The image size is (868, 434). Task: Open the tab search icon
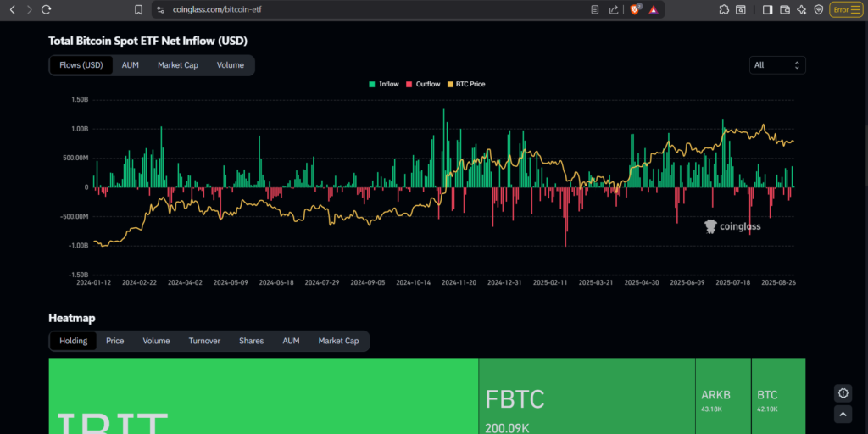(741, 9)
